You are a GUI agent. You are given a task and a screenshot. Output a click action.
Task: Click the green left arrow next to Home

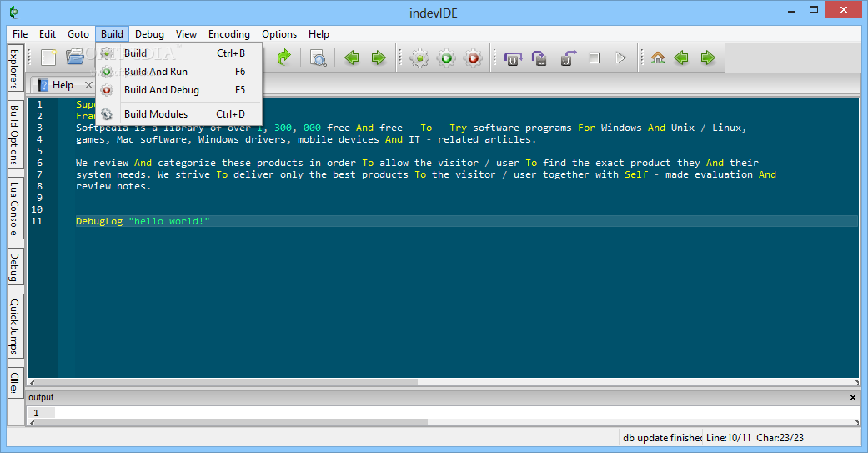click(x=681, y=58)
